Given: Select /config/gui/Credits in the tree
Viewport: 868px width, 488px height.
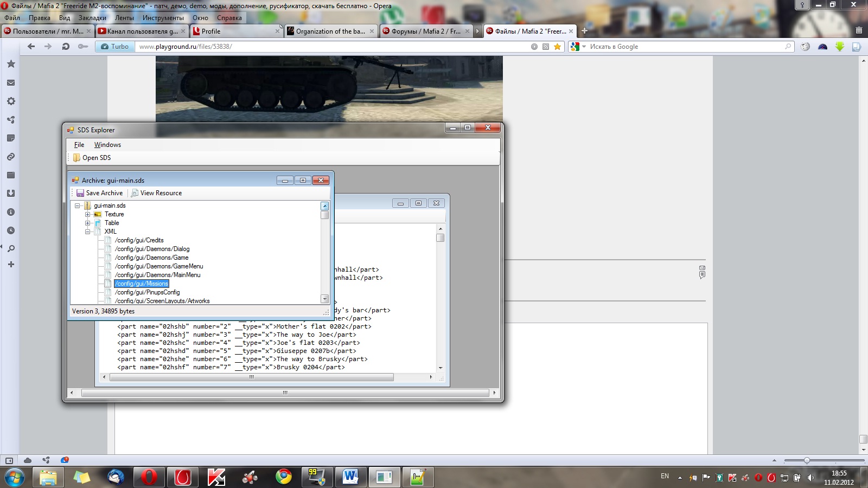Looking at the screenshot, I should point(139,240).
